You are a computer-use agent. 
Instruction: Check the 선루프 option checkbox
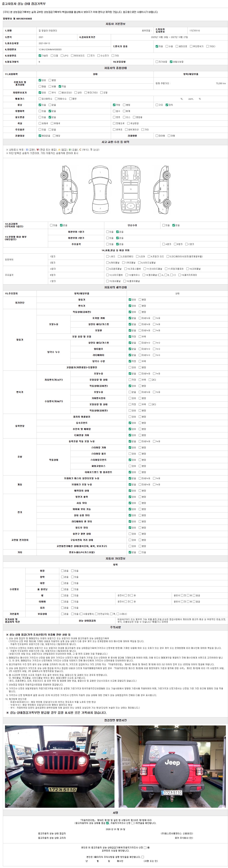click(114, 129)
